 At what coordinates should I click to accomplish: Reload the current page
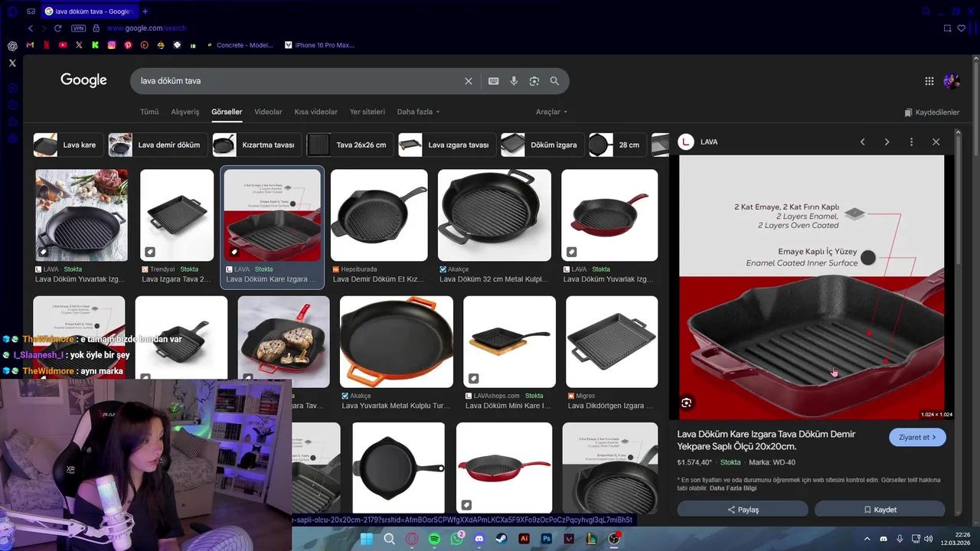57,28
